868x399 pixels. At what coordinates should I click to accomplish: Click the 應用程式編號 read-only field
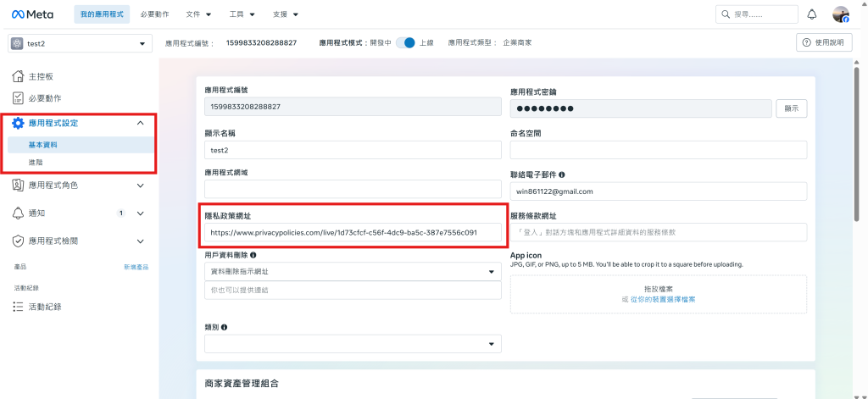(x=353, y=106)
